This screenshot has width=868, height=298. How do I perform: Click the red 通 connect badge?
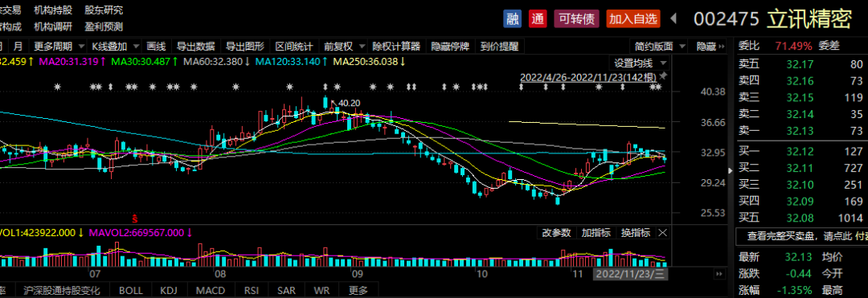coord(538,18)
